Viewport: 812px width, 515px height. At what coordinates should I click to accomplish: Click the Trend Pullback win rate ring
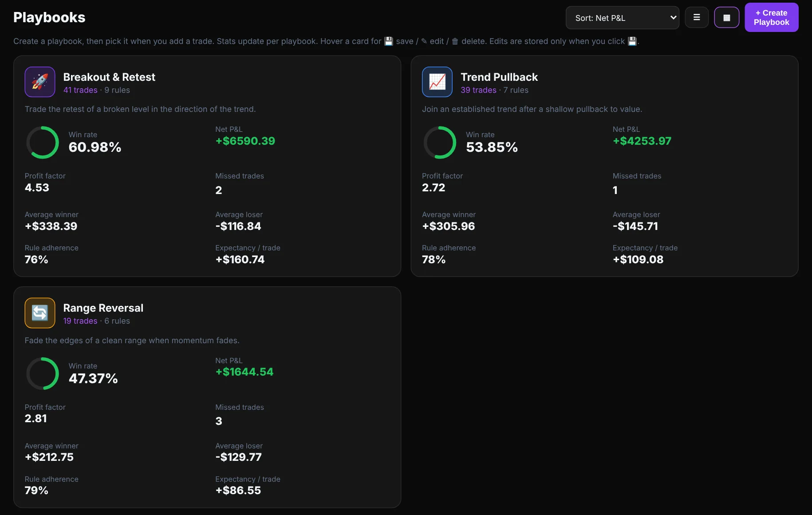coord(440,143)
